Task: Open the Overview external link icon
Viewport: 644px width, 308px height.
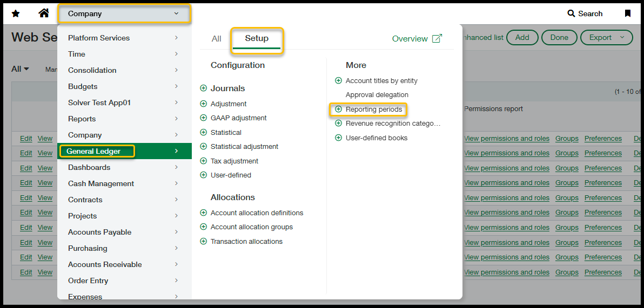Action: (x=437, y=39)
